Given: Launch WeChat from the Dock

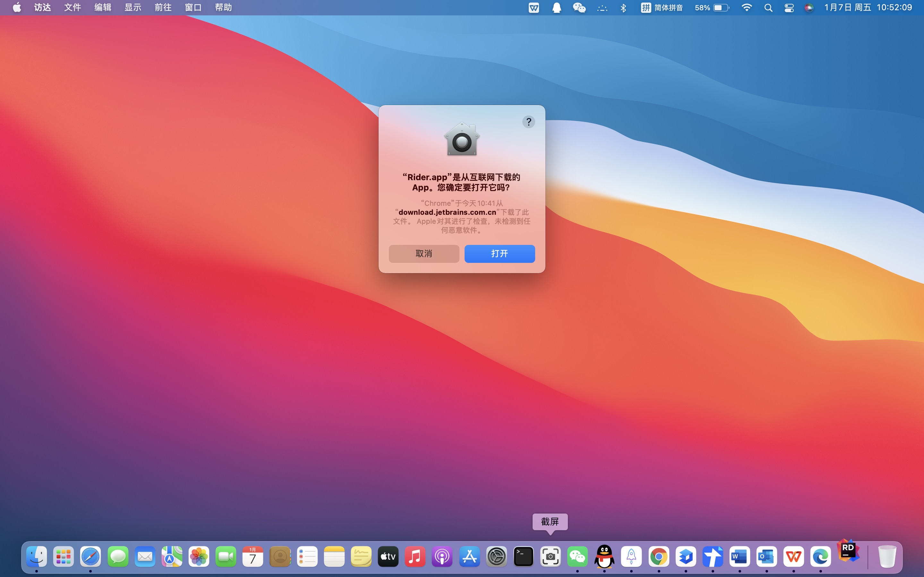Looking at the screenshot, I should (x=577, y=557).
